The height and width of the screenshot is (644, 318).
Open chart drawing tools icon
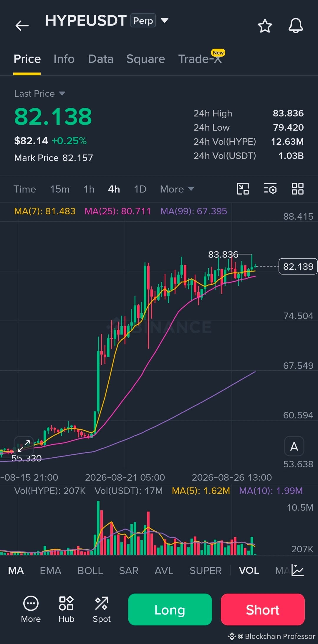click(243, 189)
